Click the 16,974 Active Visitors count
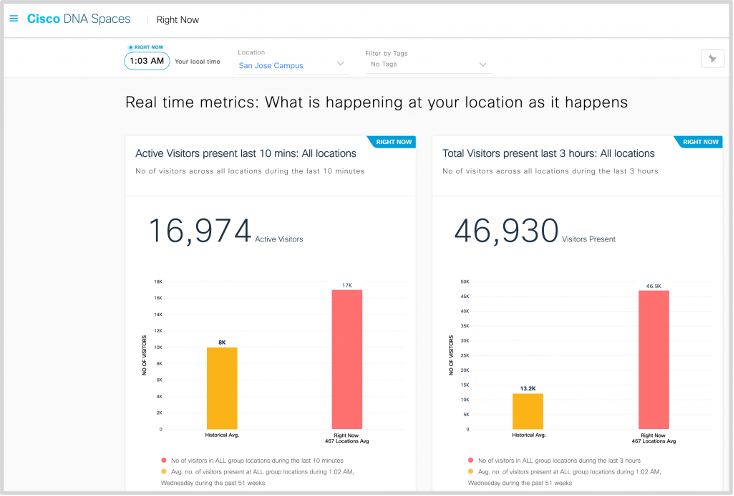Viewport: 734px width, 496px height. point(200,231)
